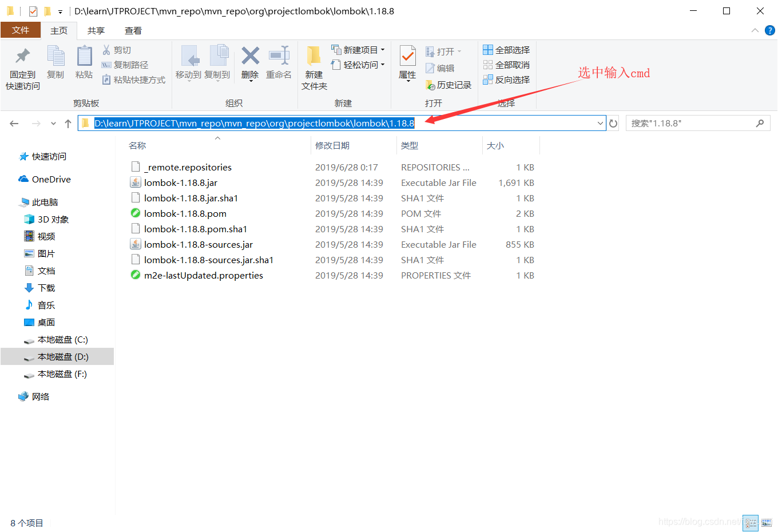The width and height of the screenshot is (778, 532).
Task: Open Downloads (下载) in sidebar
Action: point(40,288)
